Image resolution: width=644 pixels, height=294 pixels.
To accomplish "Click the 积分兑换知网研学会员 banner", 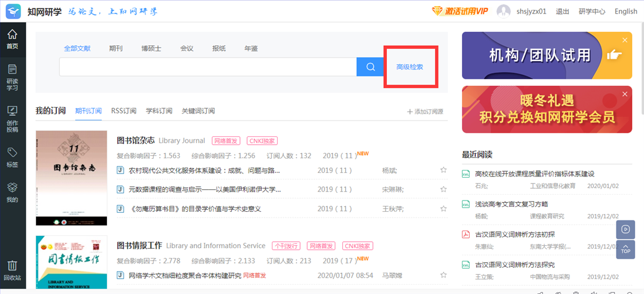I will [547, 109].
